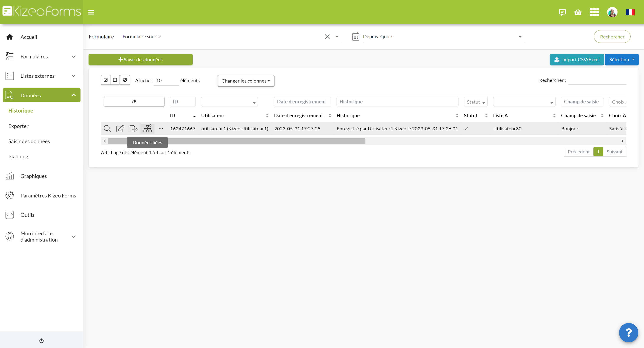
Task: Click the select all checkbox button
Action: 106,80
